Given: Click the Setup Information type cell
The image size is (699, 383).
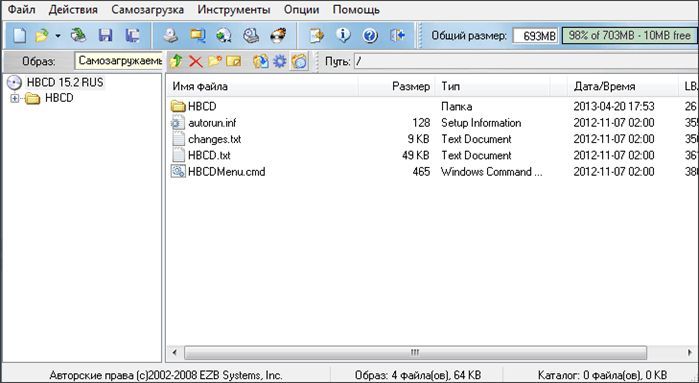Looking at the screenshot, I should pyautogui.click(x=481, y=123).
